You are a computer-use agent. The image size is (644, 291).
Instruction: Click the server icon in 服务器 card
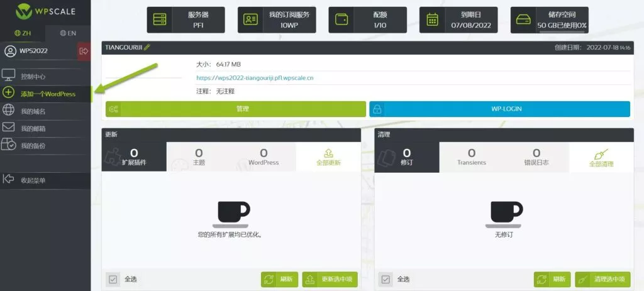coord(159,19)
